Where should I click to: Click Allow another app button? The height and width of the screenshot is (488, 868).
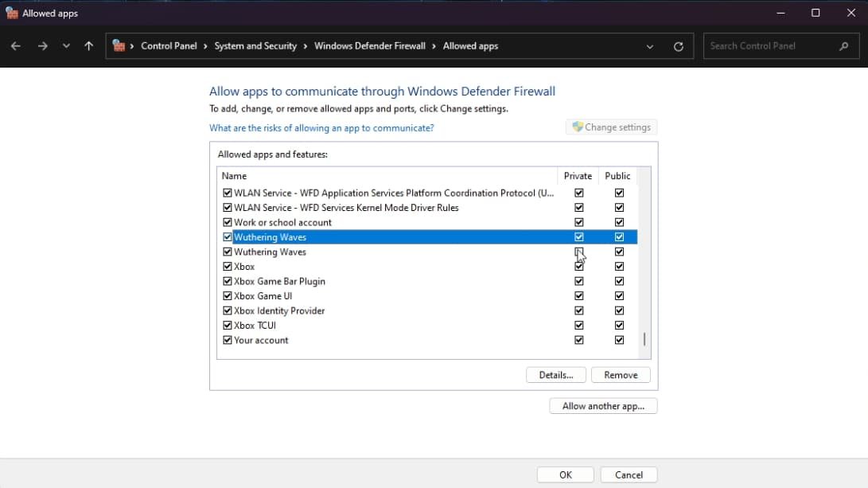(603, 406)
